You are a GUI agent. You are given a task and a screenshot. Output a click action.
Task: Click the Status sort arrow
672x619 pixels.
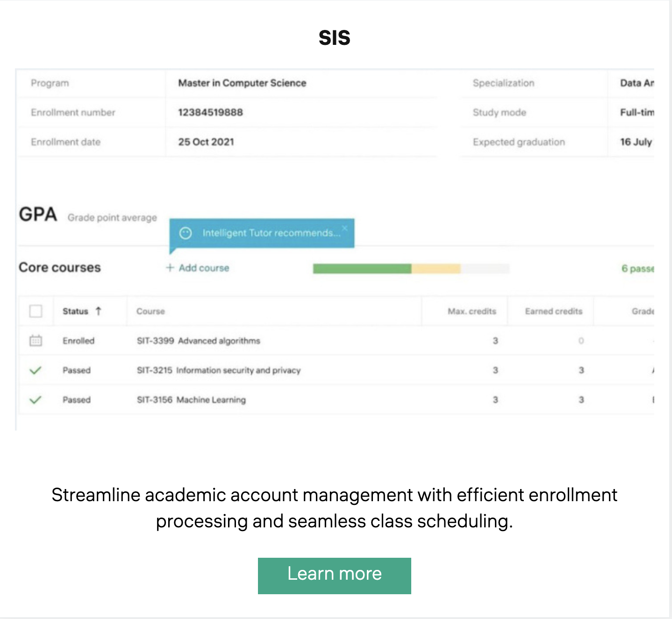click(98, 311)
